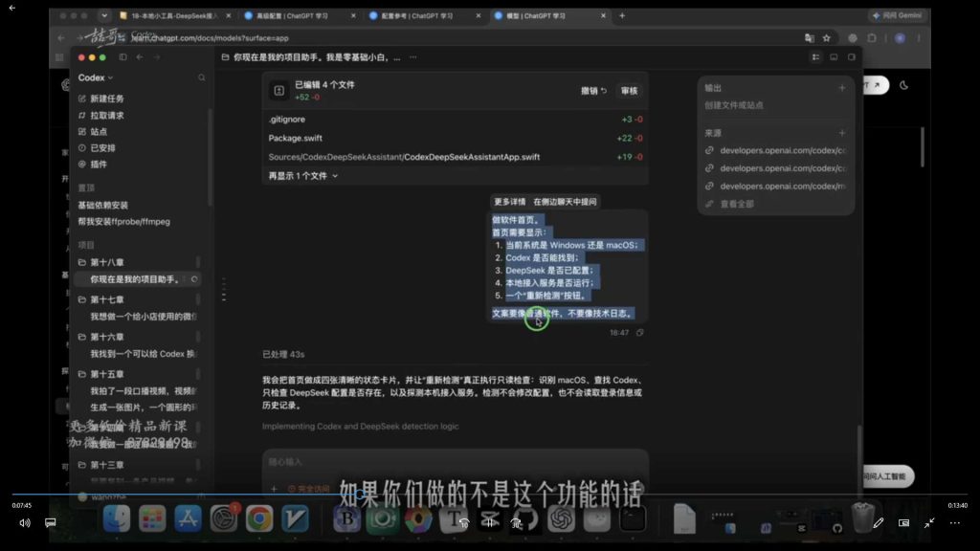Pause the video playback
The image size is (980, 551).
coord(489,523)
